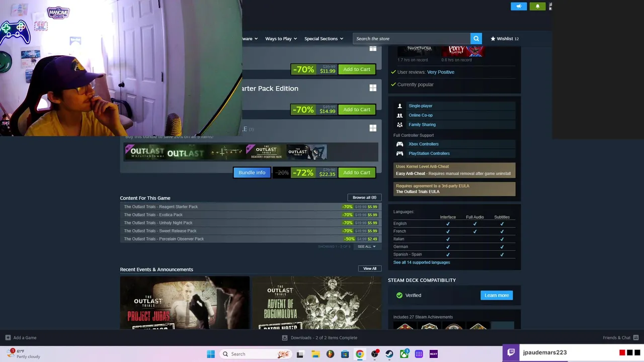Image resolution: width=644 pixels, height=362 pixels.
Task: Click the Steam Deck Learn more button
Action: click(497, 295)
